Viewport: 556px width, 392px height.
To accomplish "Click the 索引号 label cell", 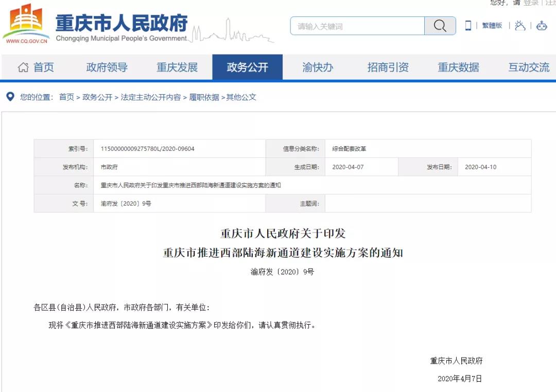I will pos(64,149).
